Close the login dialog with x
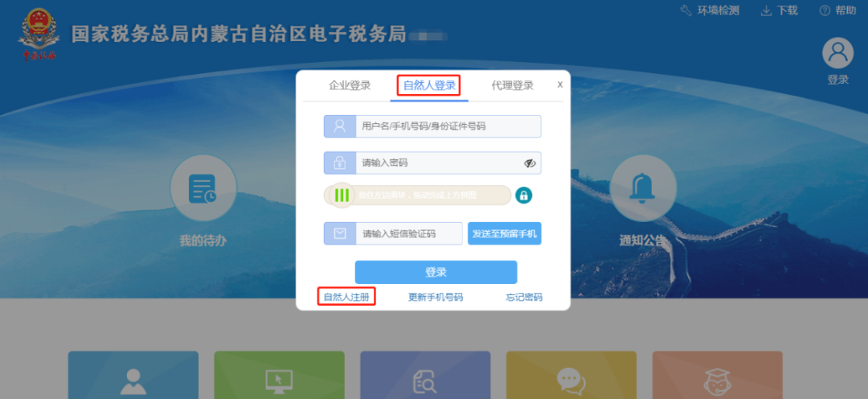Viewport: 868px width, 399px height. pyautogui.click(x=560, y=84)
